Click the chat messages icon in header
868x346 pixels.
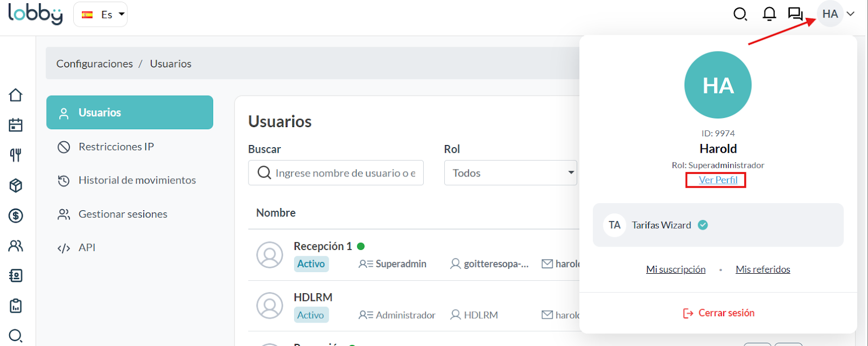[795, 14]
